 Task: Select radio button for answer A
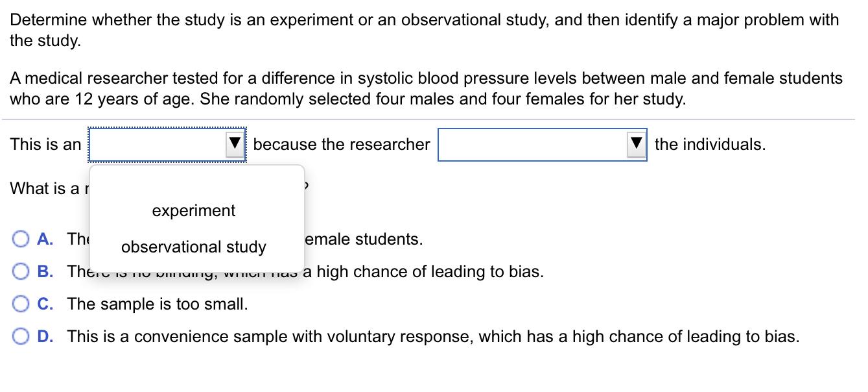(x=21, y=239)
